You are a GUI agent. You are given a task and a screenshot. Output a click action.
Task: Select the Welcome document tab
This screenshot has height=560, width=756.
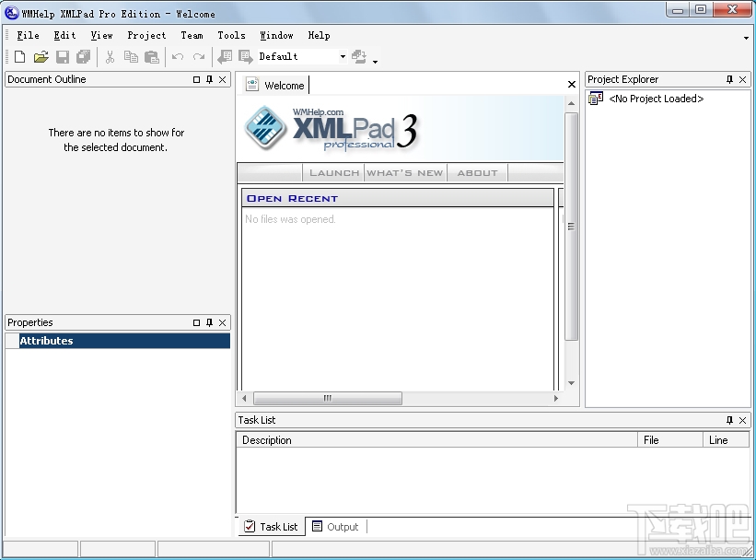click(x=275, y=86)
